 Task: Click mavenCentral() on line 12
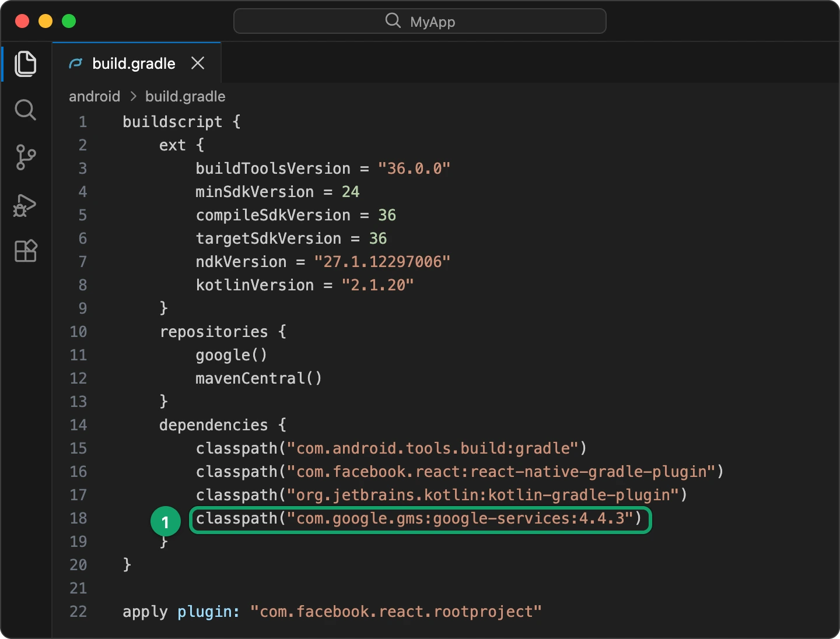pyautogui.click(x=259, y=378)
